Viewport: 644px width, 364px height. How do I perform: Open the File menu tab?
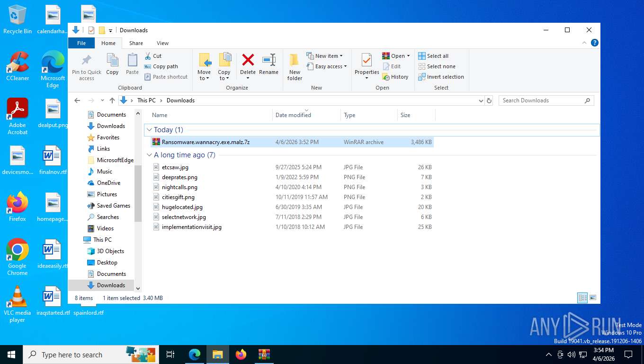(81, 43)
